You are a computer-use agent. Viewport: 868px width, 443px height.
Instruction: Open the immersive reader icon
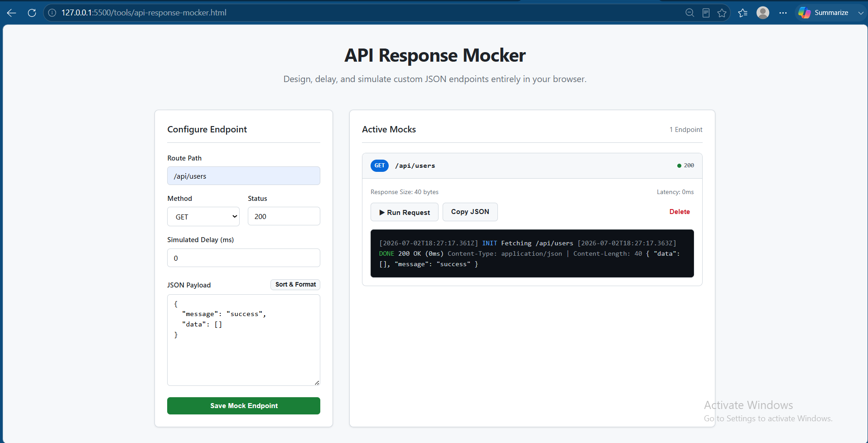click(706, 13)
